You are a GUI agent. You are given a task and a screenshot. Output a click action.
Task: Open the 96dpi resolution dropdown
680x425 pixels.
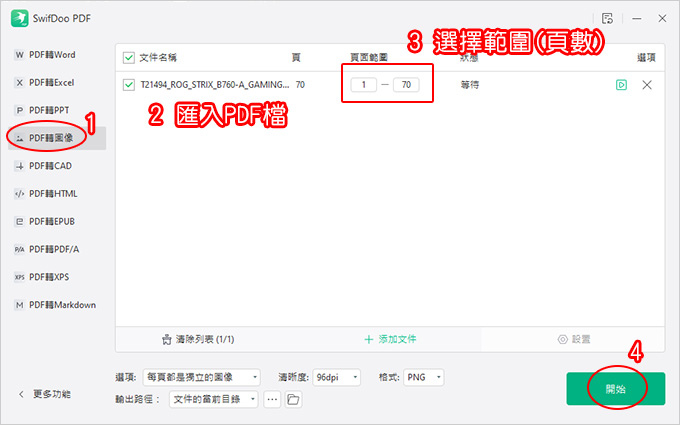point(337,377)
